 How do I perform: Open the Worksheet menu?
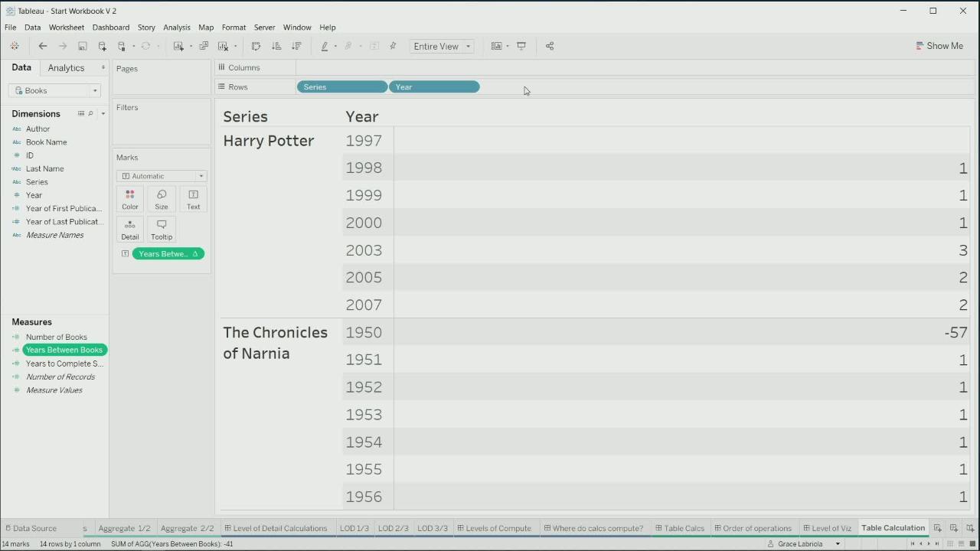tap(67, 27)
